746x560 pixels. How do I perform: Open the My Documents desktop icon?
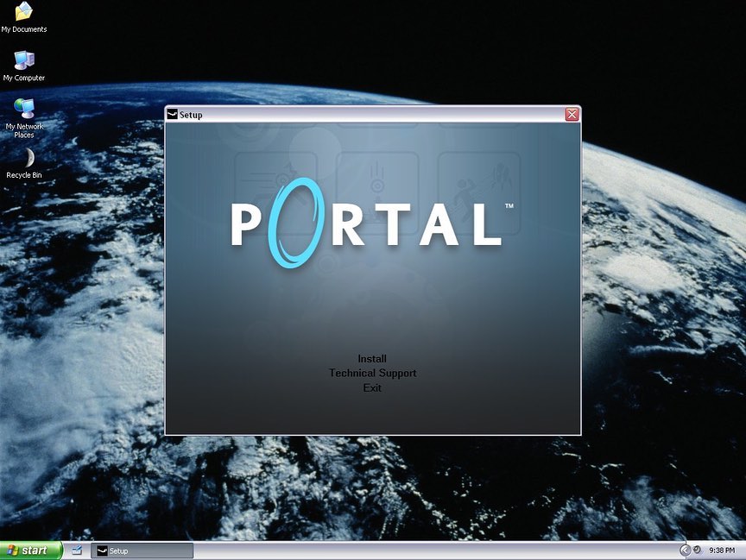click(24, 16)
